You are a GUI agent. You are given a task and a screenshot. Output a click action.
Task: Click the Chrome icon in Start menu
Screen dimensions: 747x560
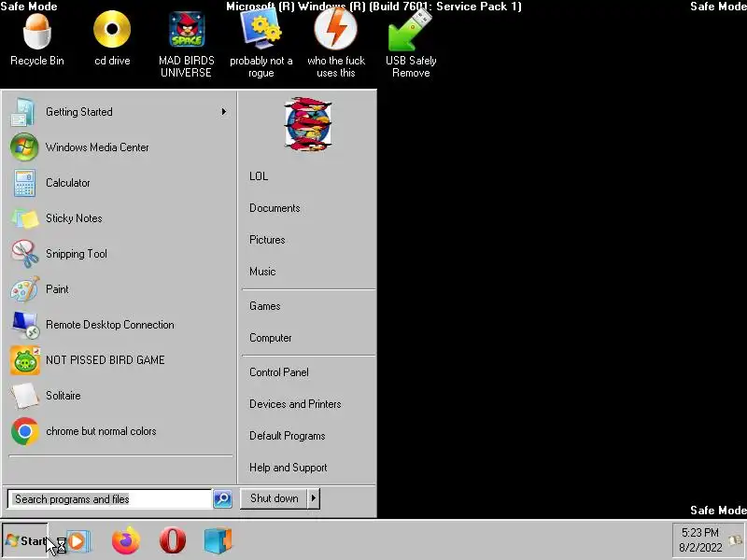[25, 431]
